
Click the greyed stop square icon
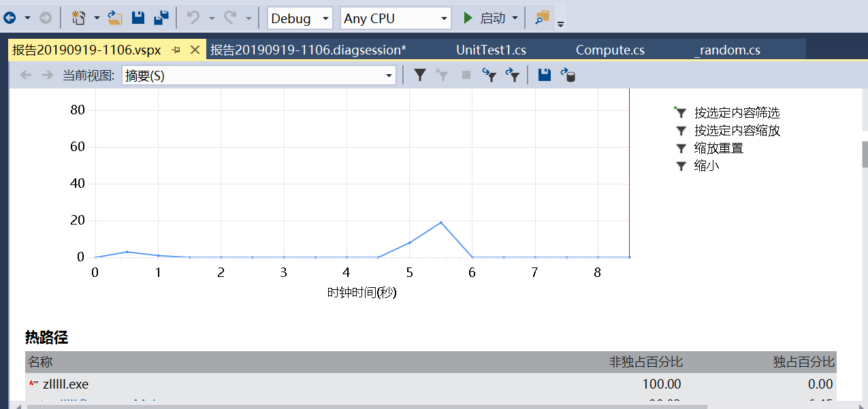[466, 76]
